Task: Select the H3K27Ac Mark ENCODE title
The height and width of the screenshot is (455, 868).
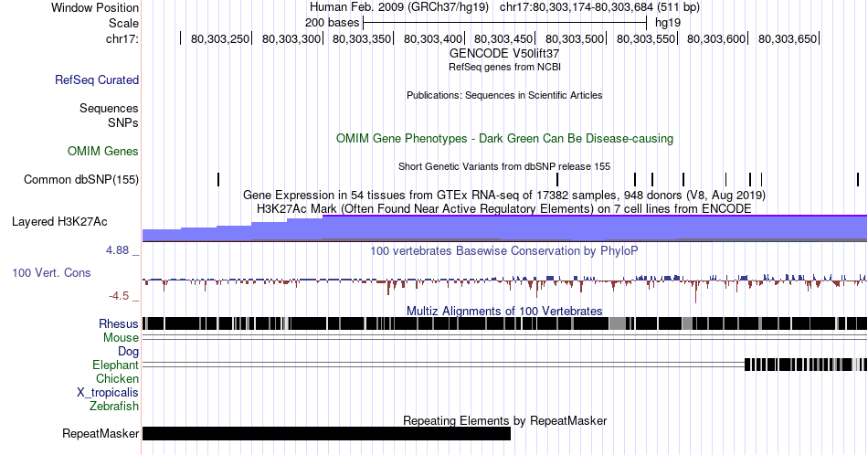Action: (504, 208)
